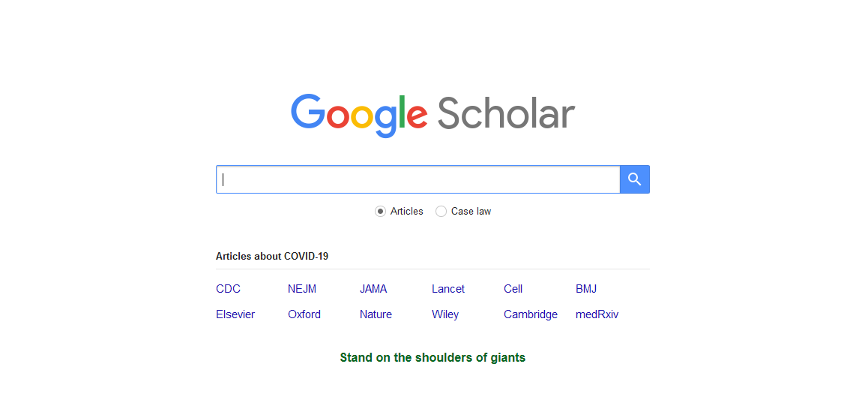868x418 pixels.
Task: Click the Oxford link
Action: click(304, 314)
